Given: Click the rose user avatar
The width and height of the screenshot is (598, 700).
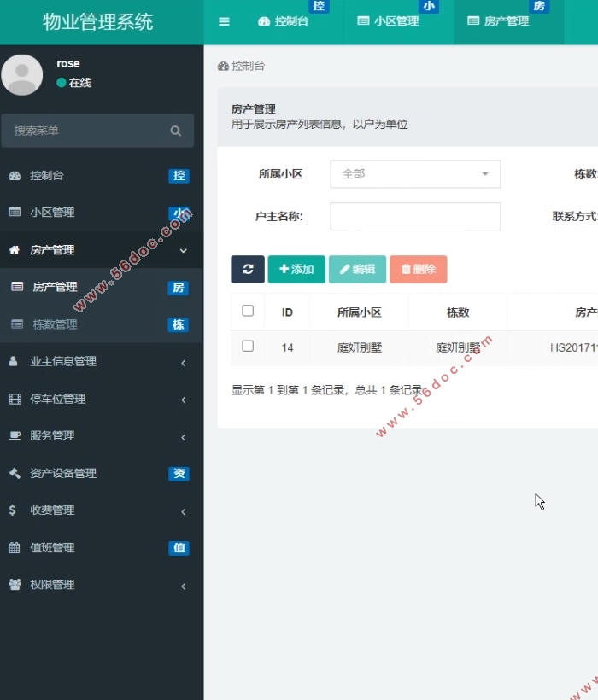Looking at the screenshot, I should pos(22,74).
